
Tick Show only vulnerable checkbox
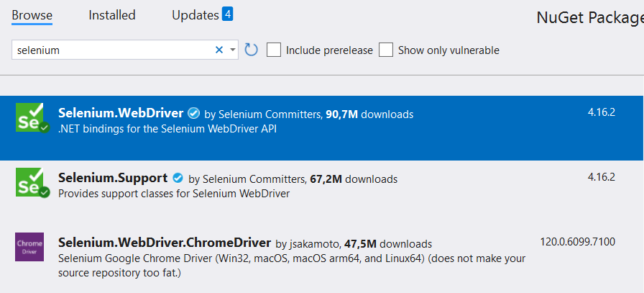(x=386, y=50)
